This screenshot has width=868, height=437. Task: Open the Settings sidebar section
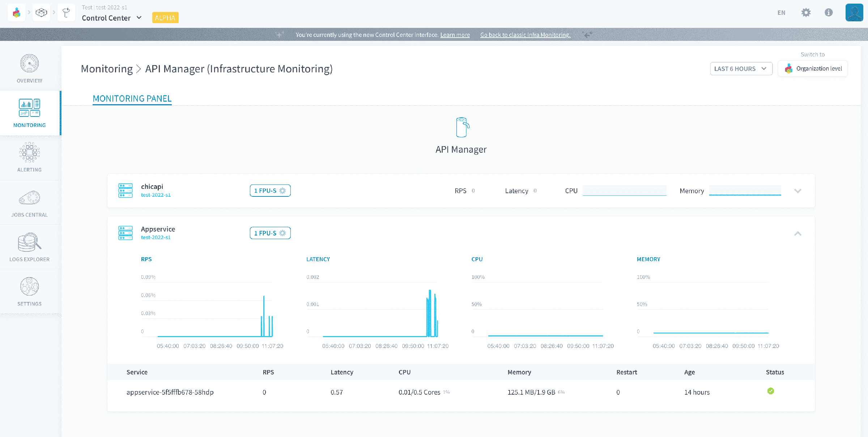point(30,292)
